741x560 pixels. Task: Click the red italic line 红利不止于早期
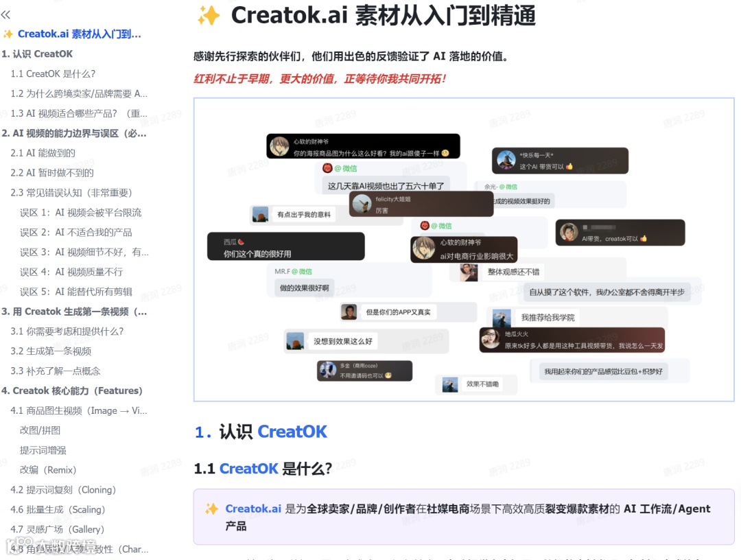pos(320,79)
